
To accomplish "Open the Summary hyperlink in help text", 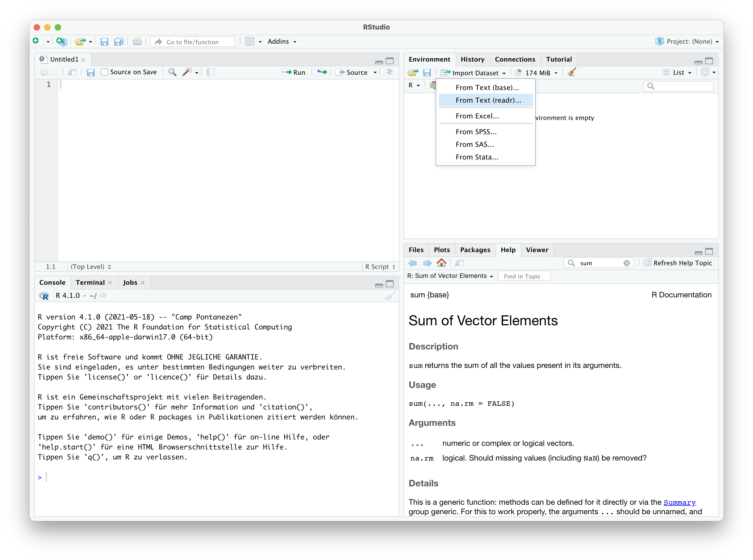I will pos(679,502).
